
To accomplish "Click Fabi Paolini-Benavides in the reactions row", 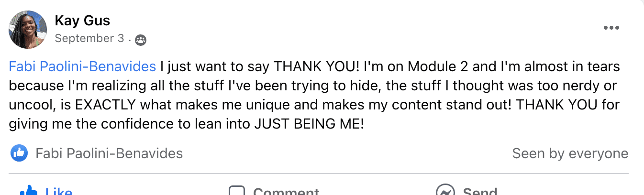I will point(109,153).
